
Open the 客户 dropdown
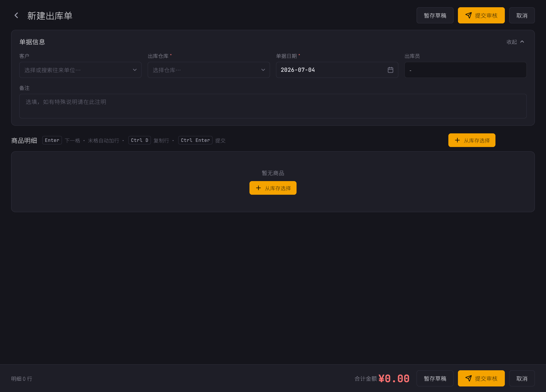pos(80,70)
